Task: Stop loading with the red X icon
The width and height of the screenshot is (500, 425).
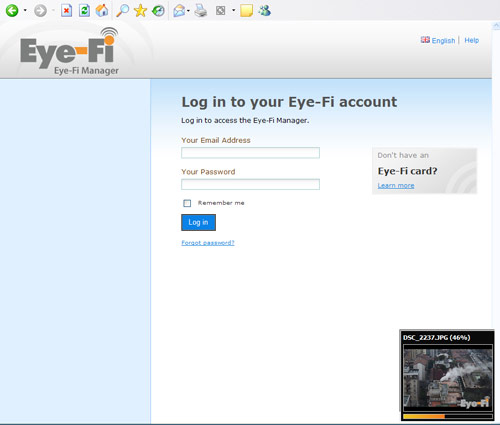Action: tap(66, 11)
